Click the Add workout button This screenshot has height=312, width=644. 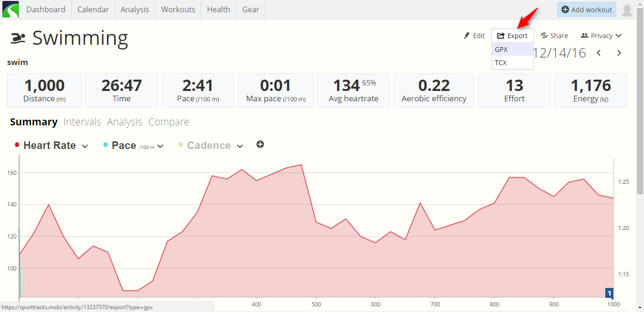(586, 9)
